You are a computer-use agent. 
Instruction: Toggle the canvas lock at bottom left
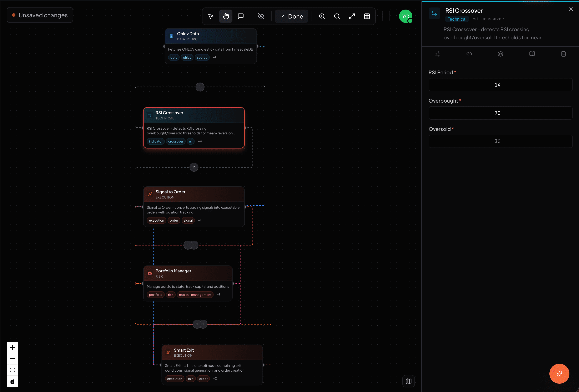tap(12, 381)
